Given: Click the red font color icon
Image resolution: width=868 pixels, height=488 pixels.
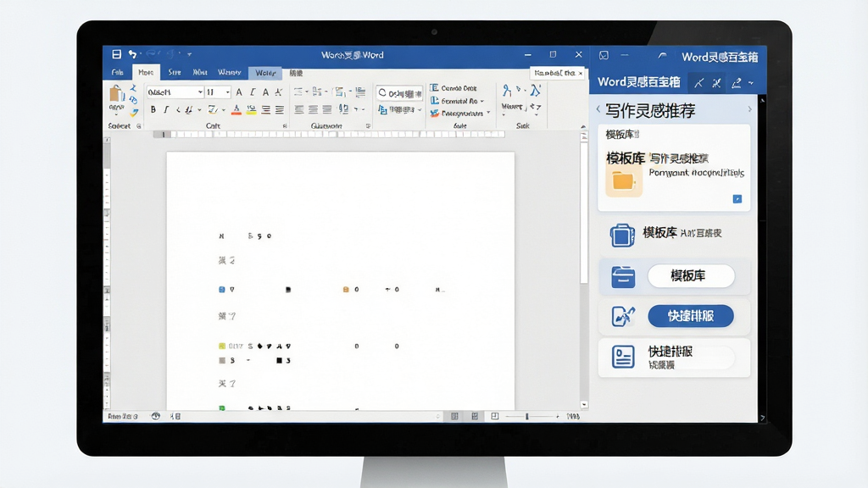Looking at the screenshot, I should pos(236,110).
